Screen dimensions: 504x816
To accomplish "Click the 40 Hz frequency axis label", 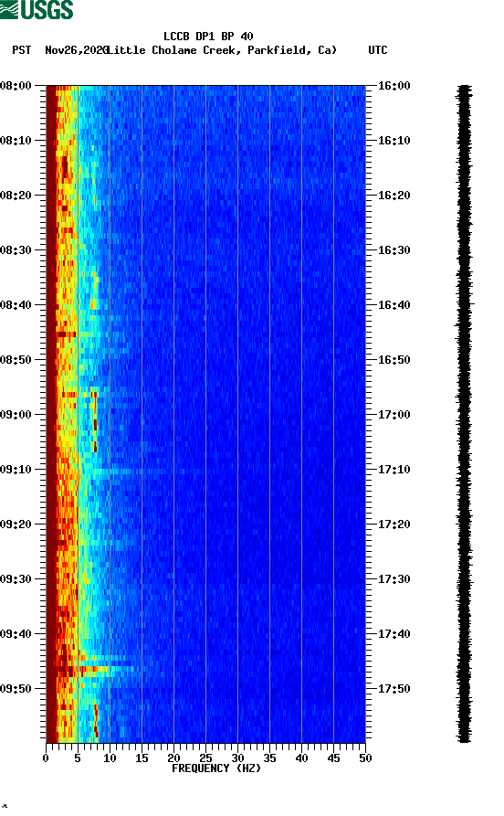I will (301, 758).
